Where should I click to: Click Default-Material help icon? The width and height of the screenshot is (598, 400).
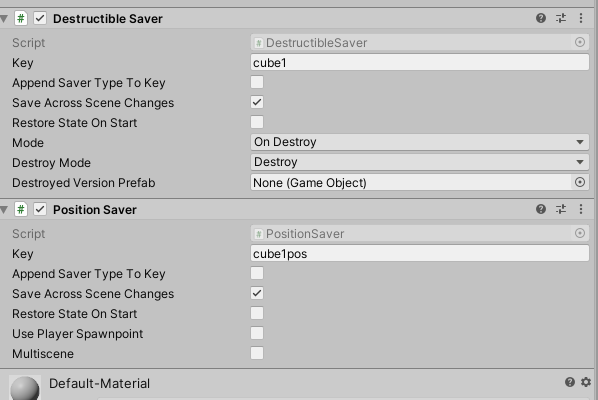570,382
